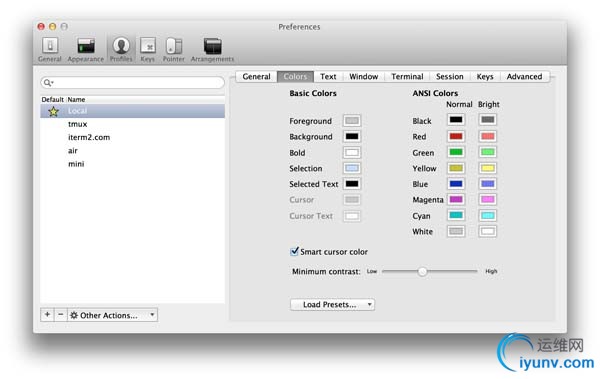Click the default star next to Local
The width and height of the screenshot is (600, 379).
(54, 111)
